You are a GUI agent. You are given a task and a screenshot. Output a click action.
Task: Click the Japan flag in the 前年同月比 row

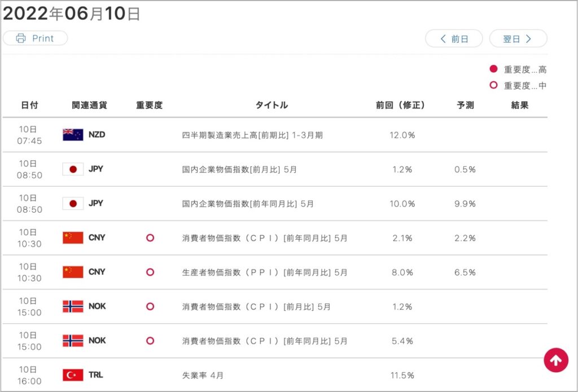pos(73,204)
